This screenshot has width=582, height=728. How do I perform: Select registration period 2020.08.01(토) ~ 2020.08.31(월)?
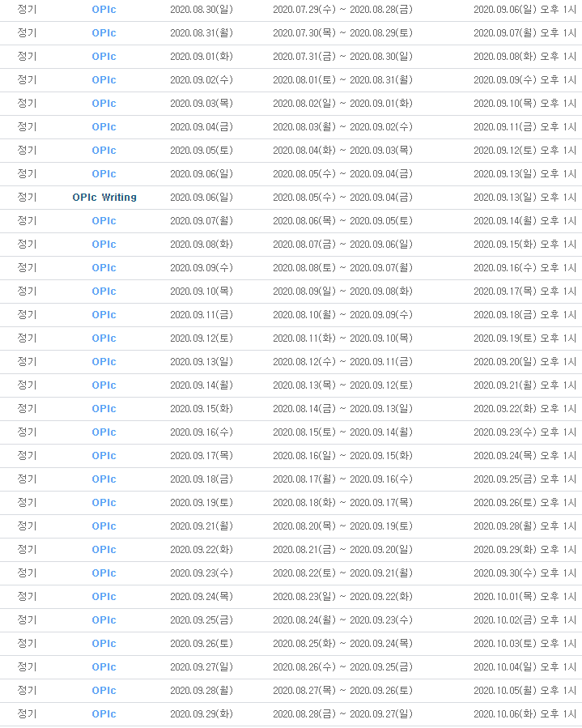(x=342, y=80)
